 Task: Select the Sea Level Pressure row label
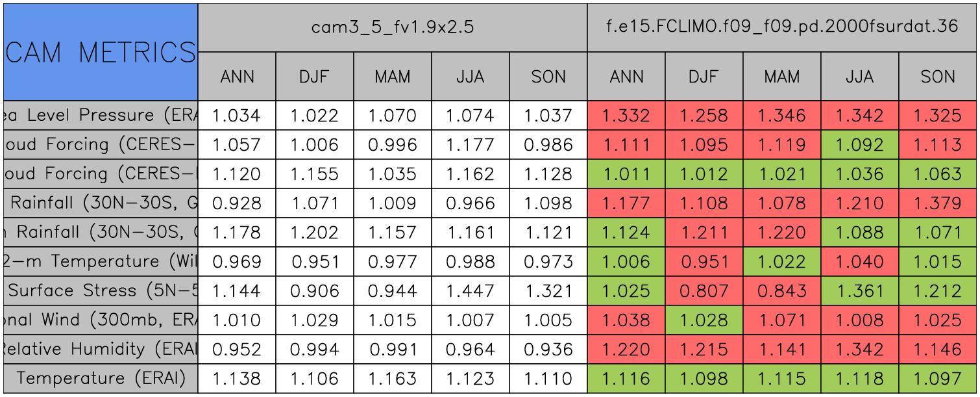click(101, 116)
